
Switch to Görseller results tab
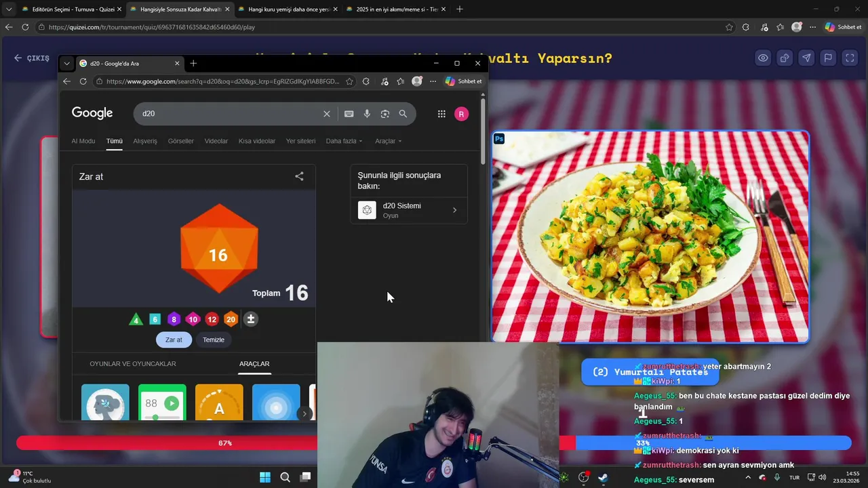181,141
